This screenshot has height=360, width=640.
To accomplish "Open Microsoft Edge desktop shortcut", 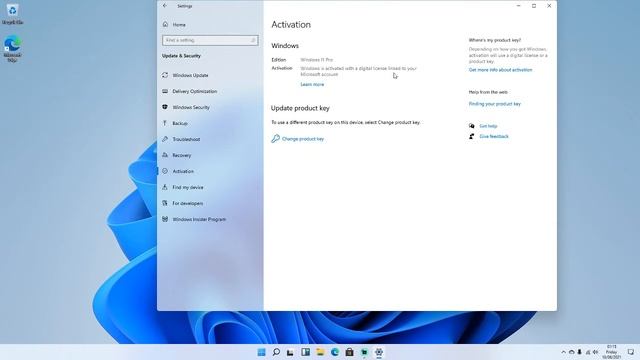I will [x=12, y=49].
